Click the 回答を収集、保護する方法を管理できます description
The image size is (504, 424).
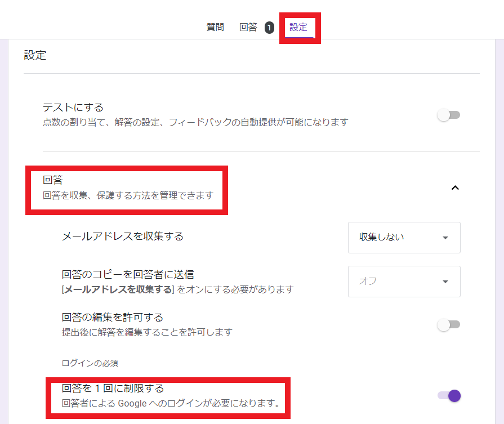click(128, 195)
